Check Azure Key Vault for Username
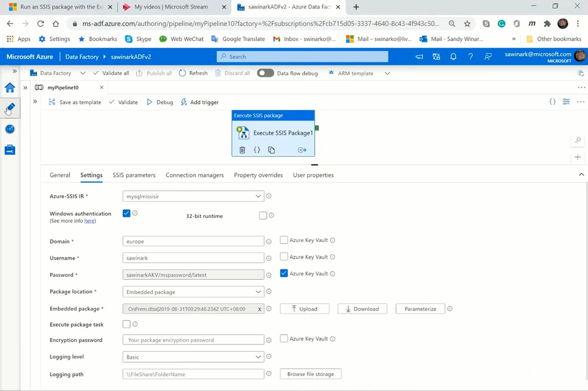This screenshot has width=588, height=391. click(284, 256)
